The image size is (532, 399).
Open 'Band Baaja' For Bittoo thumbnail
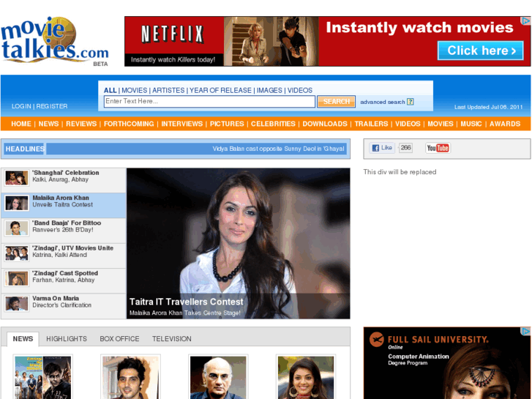pos(16,228)
